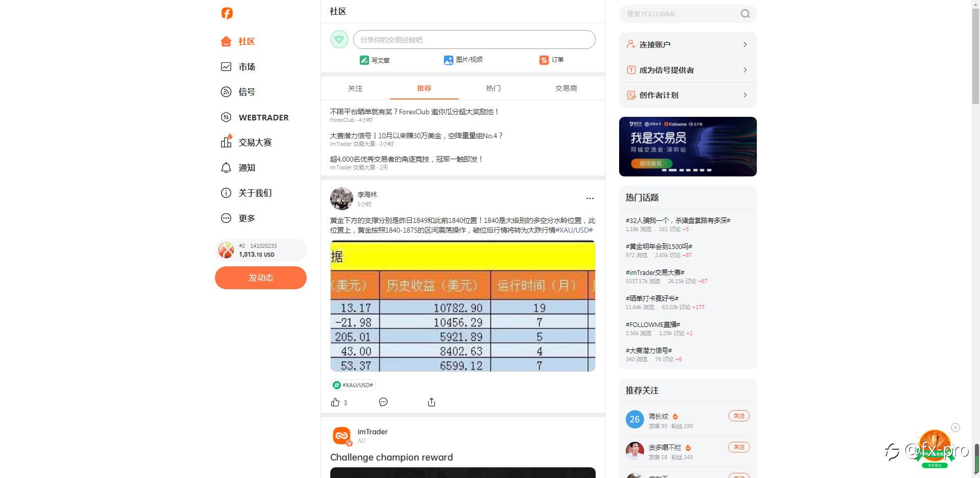Open the 社区 home icon in sidebar
Image resolution: width=980 pixels, height=478 pixels.
[226, 41]
